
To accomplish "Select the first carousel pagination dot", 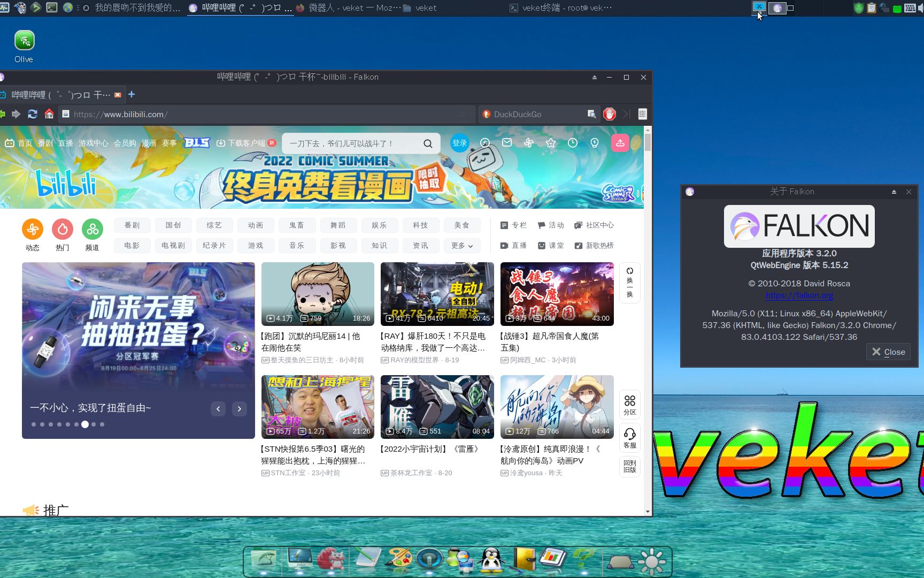I will [34, 424].
